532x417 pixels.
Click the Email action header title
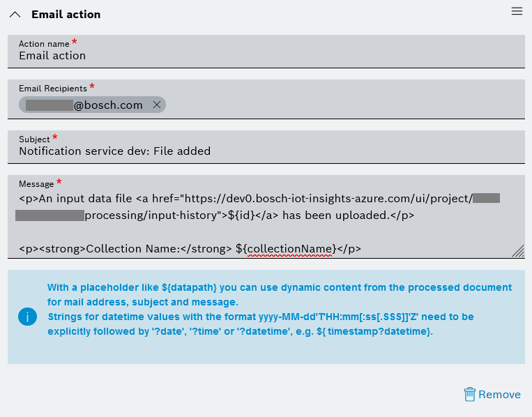click(66, 15)
